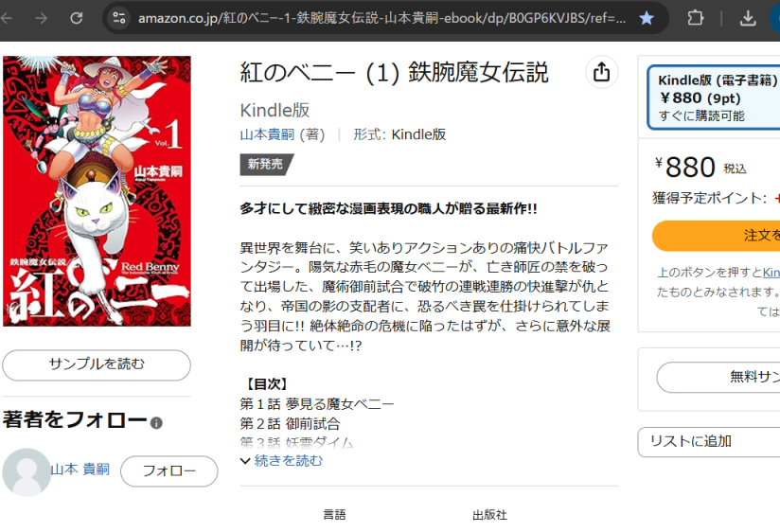Open the リストに追加 dropdown
Screen dimensions: 780x532
pyautogui.click(x=709, y=441)
